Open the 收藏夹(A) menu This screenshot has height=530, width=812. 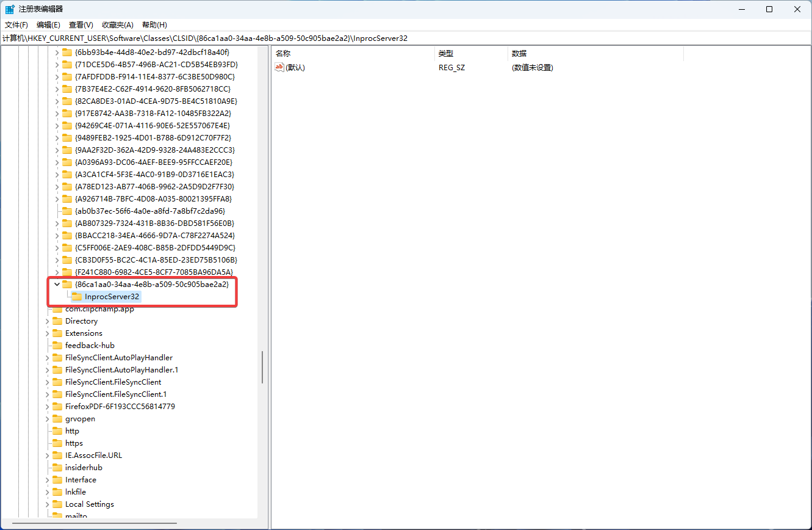click(117, 25)
